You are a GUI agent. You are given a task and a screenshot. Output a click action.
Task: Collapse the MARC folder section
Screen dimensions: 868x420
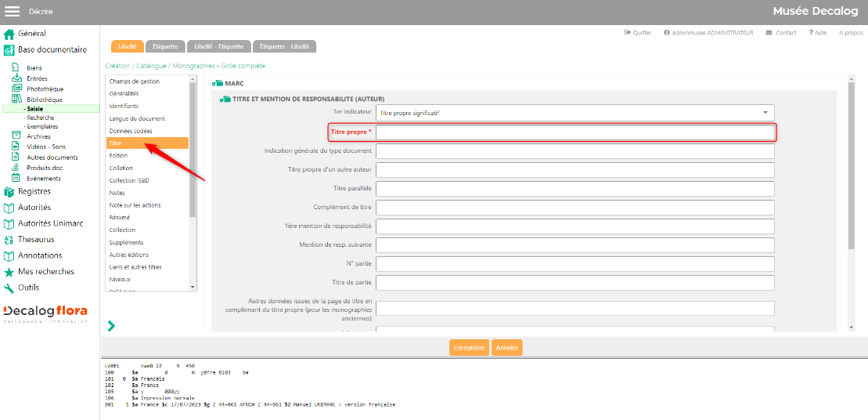[218, 83]
